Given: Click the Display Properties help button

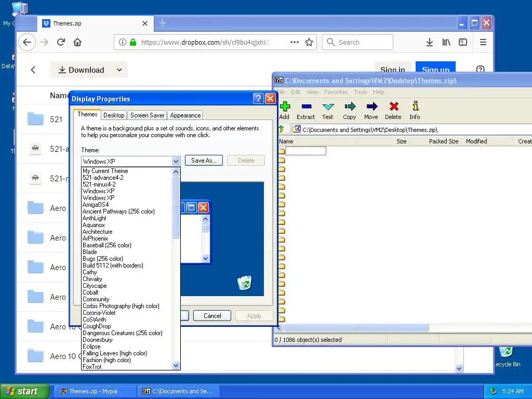Looking at the screenshot, I should 258,98.
